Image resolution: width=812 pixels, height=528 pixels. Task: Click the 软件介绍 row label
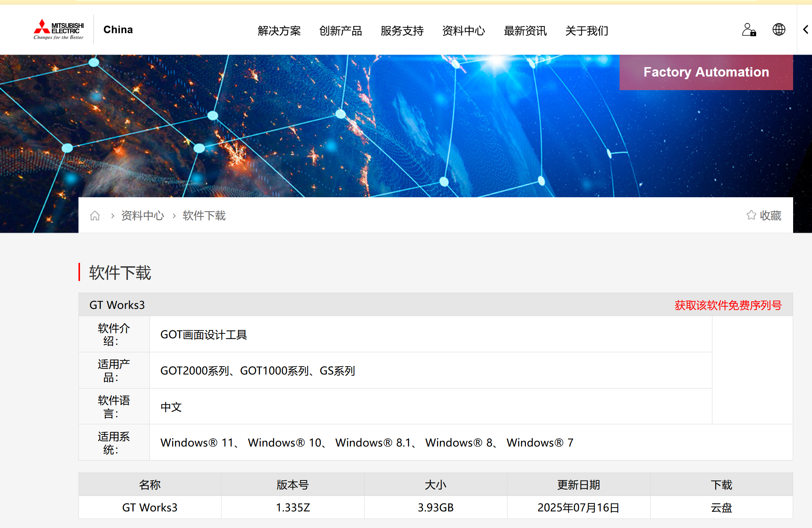114,335
